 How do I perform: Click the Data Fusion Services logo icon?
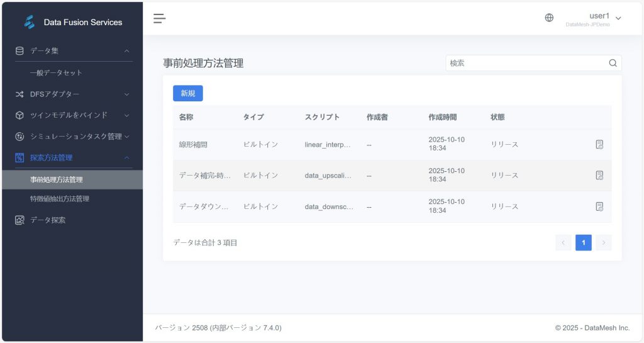tap(30, 22)
